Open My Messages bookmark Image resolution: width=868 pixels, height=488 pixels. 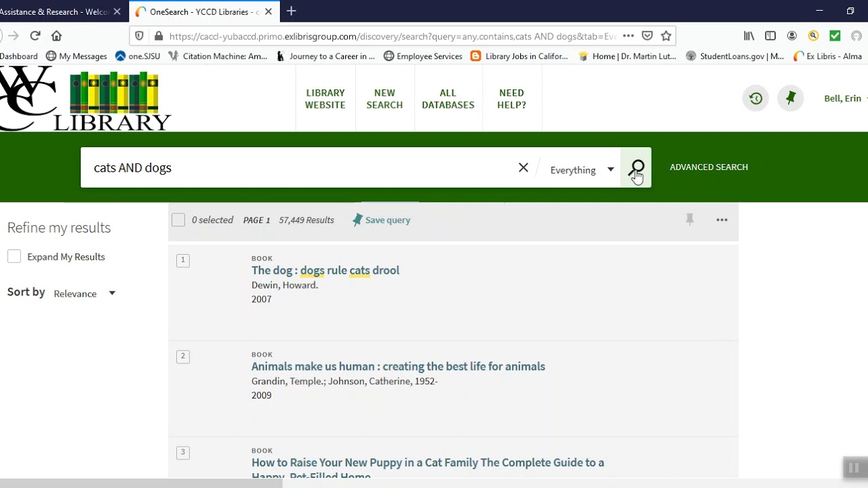click(x=77, y=56)
